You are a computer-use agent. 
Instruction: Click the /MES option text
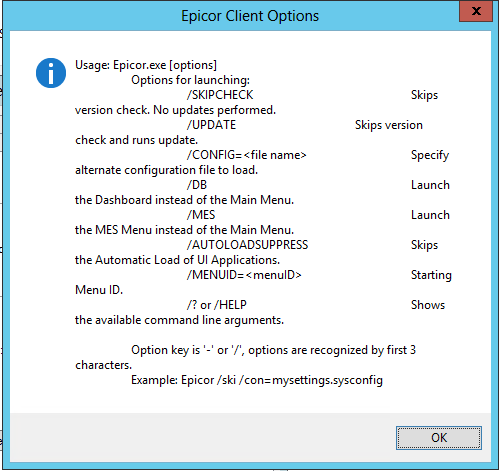[x=201, y=215]
